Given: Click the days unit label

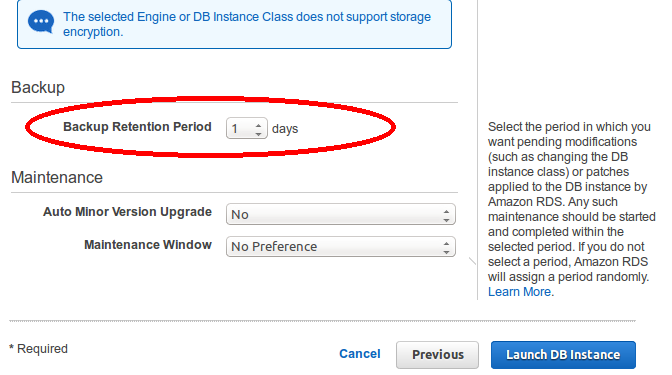Looking at the screenshot, I should click(285, 129).
